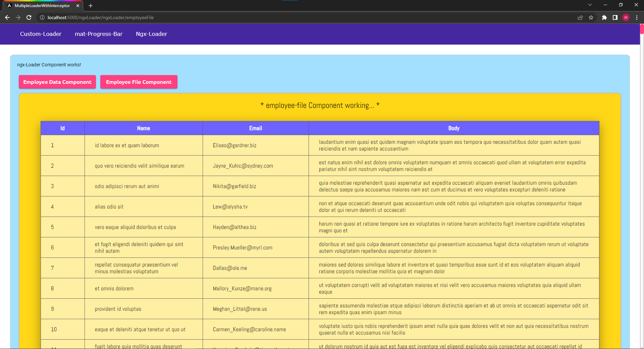644x349 pixels.
Task: Click the Employee Data Component button
Action: (57, 82)
